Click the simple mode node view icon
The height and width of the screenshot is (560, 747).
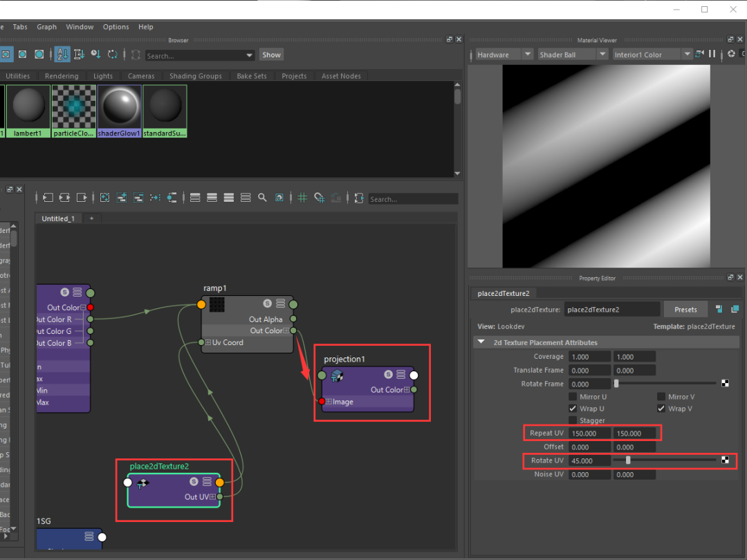coord(195,197)
